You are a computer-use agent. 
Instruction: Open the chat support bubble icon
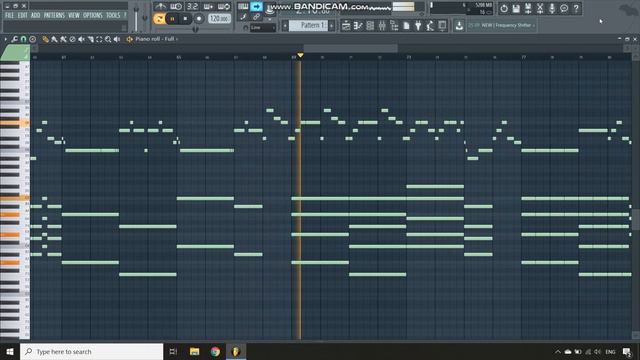point(564,9)
